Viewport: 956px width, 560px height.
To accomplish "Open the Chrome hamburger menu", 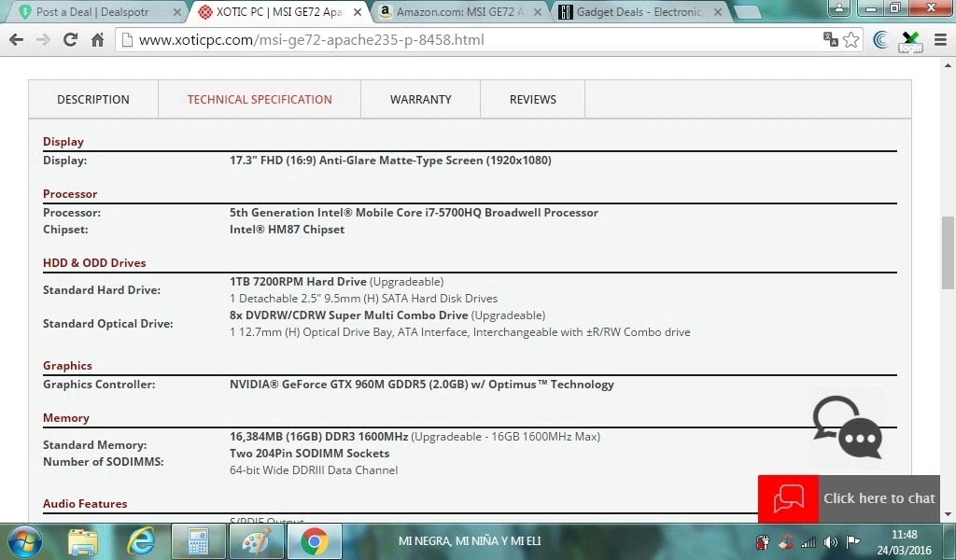I will pyautogui.click(x=941, y=40).
